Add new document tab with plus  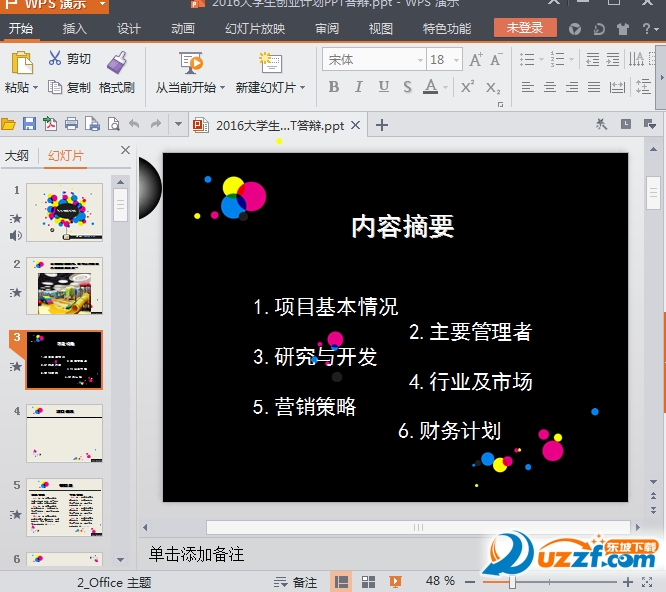(x=382, y=125)
